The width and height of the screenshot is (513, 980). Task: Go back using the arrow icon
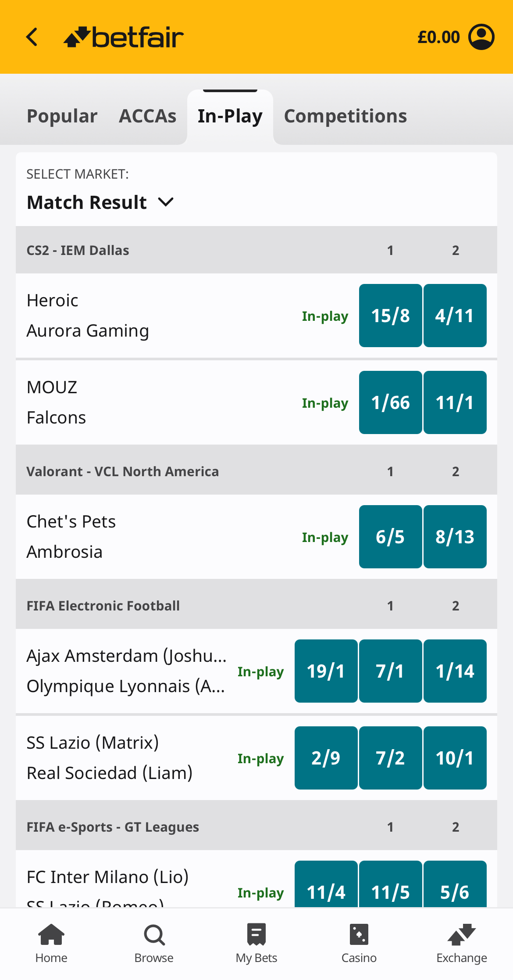coord(32,36)
